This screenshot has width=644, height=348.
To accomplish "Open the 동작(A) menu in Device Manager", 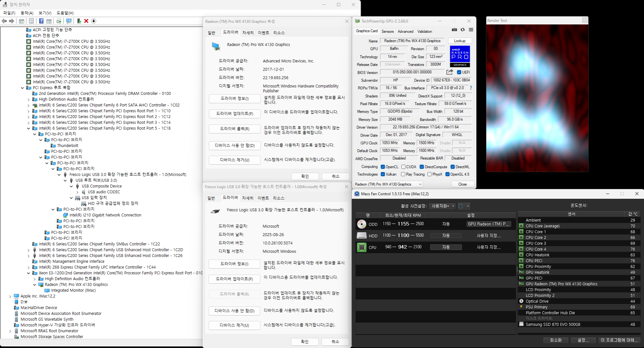I will click(x=27, y=13).
